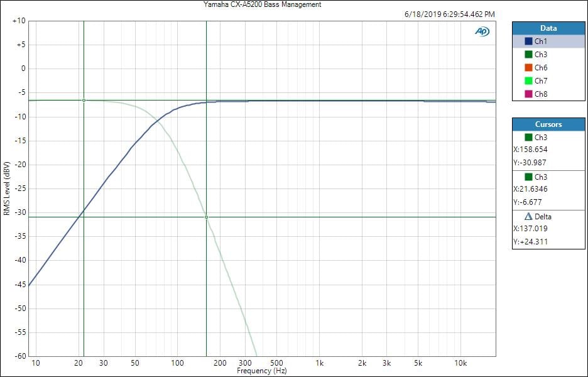Click the Data panel header
This screenshot has height=377, width=588.
tap(548, 28)
